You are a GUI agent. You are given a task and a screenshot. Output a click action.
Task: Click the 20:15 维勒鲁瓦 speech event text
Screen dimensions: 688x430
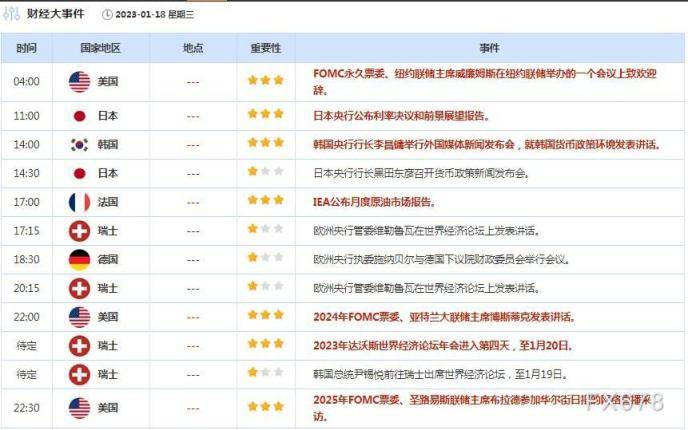(426, 289)
